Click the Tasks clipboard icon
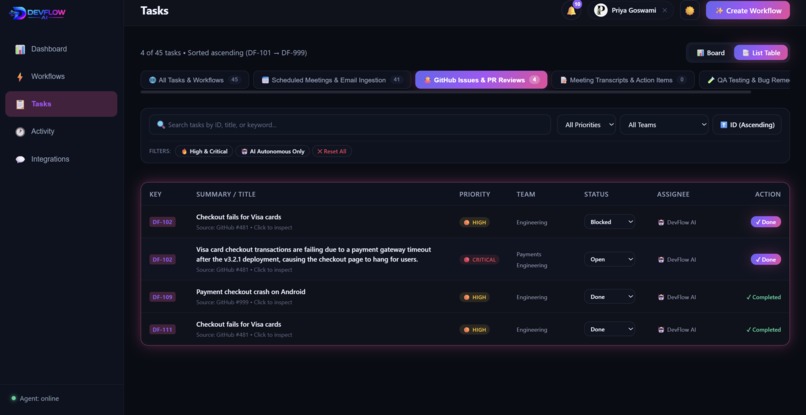Viewport: 806px width, 415px height. click(20, 104)
